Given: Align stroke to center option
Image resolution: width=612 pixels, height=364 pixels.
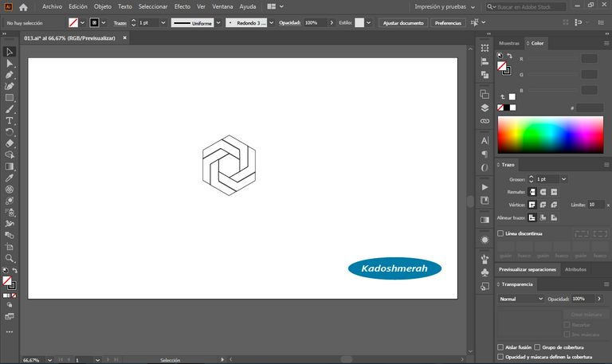Looking at the screenshot, I should [532, 217].
